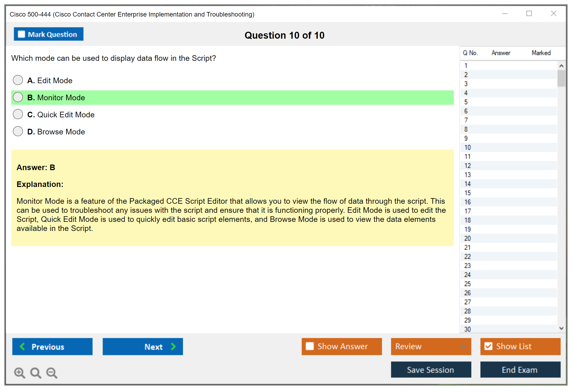Click the zoom out magnifier icon
This screenshot has width=574, height=392.
pyautogui.click(x=52, y=373)
